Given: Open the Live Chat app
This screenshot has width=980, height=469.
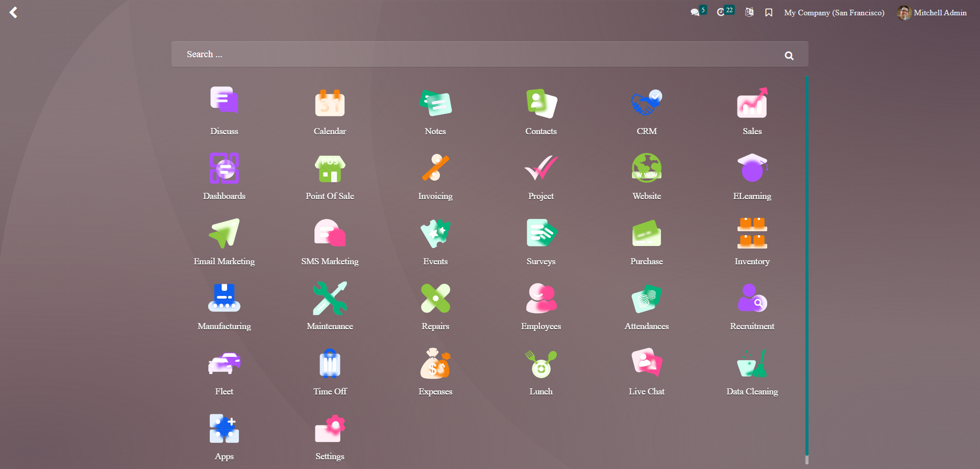Looking at the screenshot, I should click(x=647, y=371).
